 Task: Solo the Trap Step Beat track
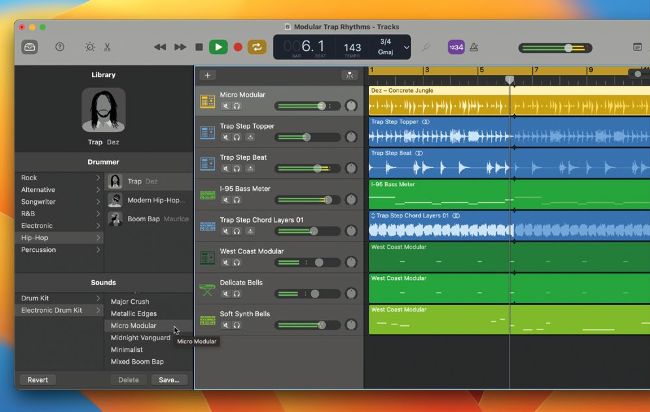[237, 169]
